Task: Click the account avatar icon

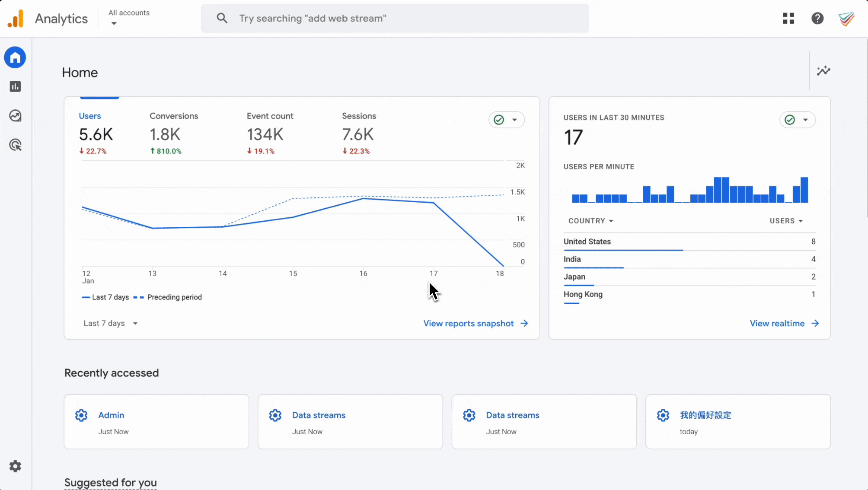Action: click(x=846, y=19)
